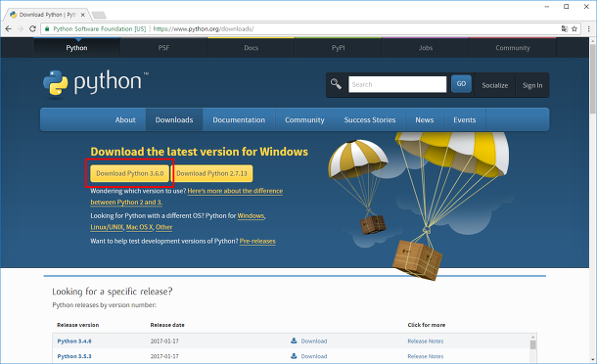Open the About menu item
The height and width of the screenshot is (364, 597).
125,120
